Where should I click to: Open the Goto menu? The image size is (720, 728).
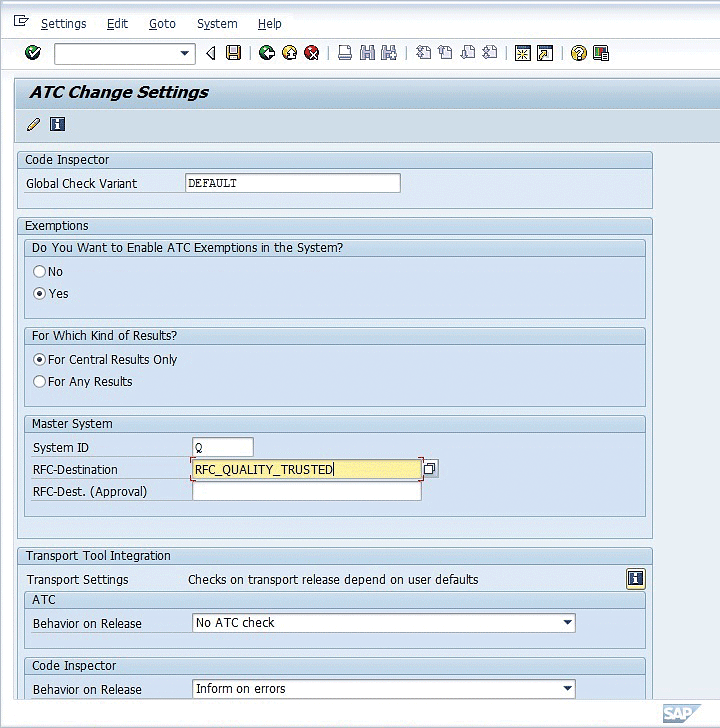pyautogui.click(x=162, y=23)
